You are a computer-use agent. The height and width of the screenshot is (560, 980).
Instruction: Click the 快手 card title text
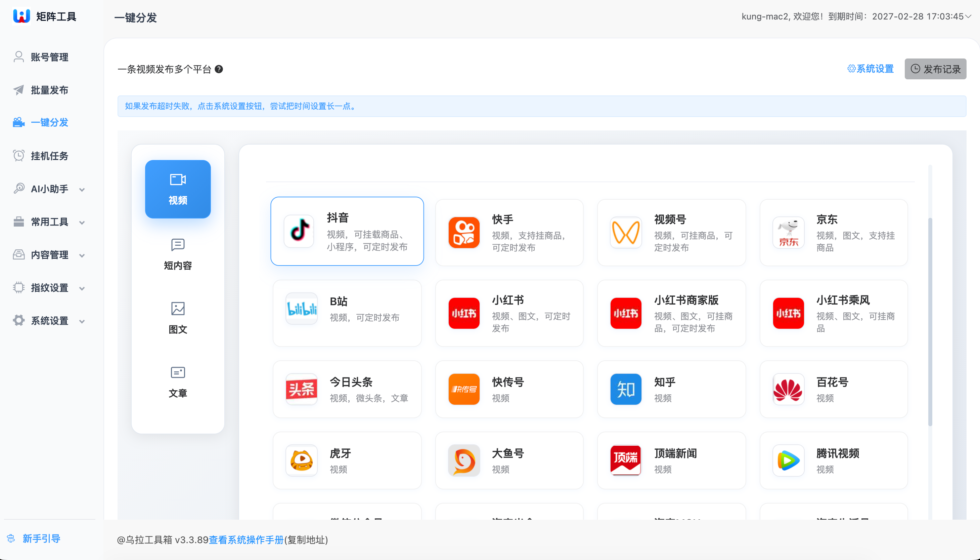pos(503,219)
